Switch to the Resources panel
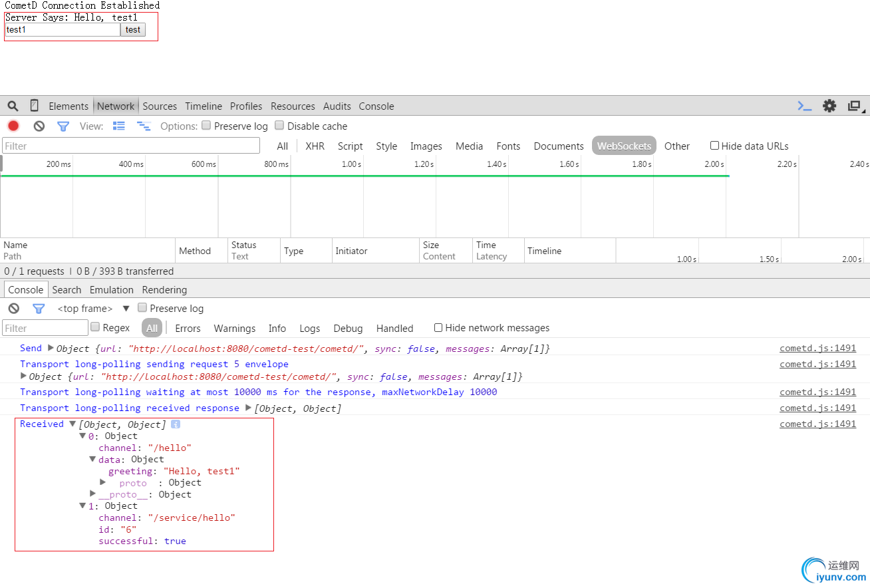870x588 pixels. (293, 106)
